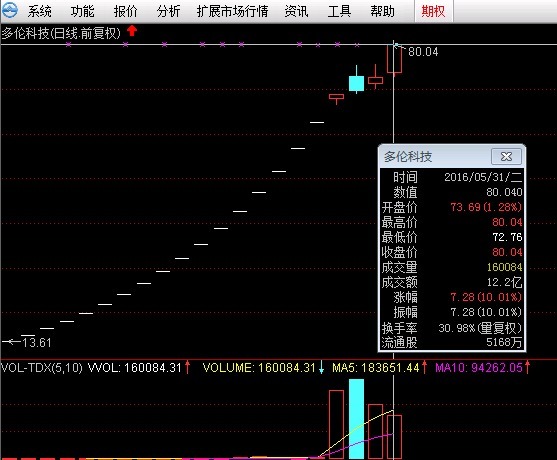The image size is (557, 460).
Task: Click the 振幅 label in the info popup
Action: tap(405, 312)
